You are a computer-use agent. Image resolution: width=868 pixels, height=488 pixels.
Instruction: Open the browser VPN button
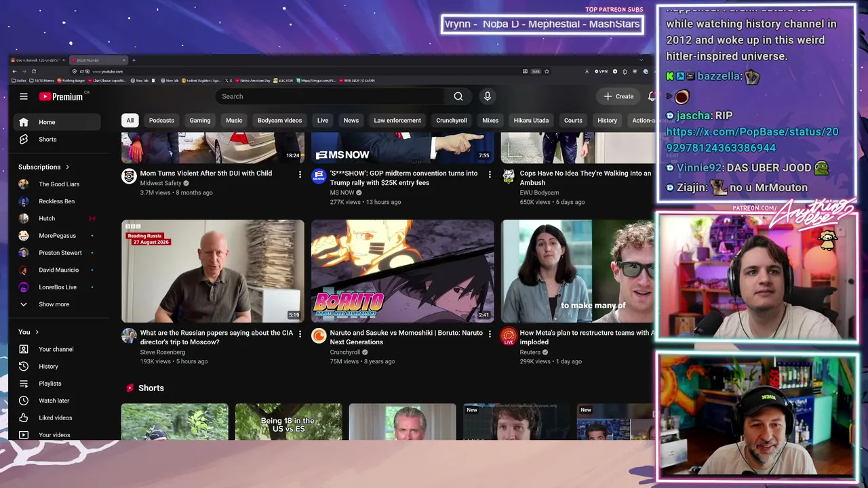coord(601,71)
